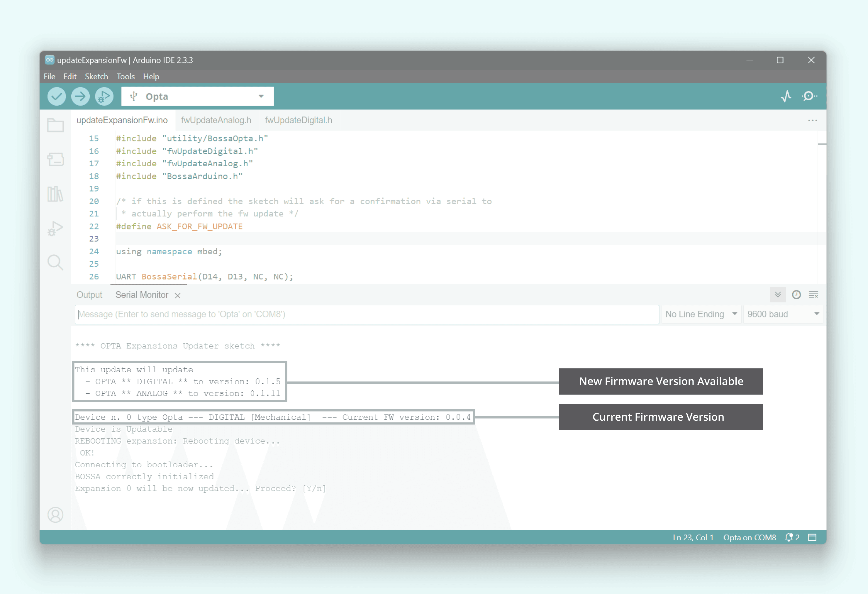868x594 pixels.
Task: Select the Serial Monitor panel tab
Action: [142, 295]
